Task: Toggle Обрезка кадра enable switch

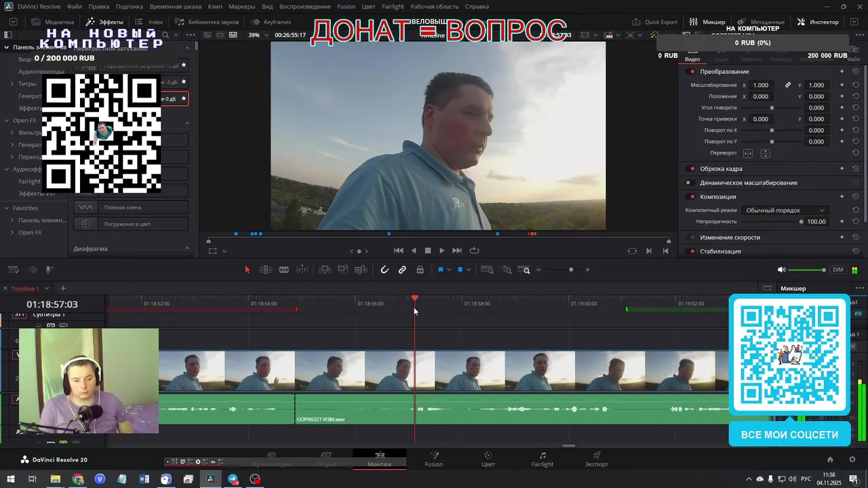Action: tap(692, 168)
